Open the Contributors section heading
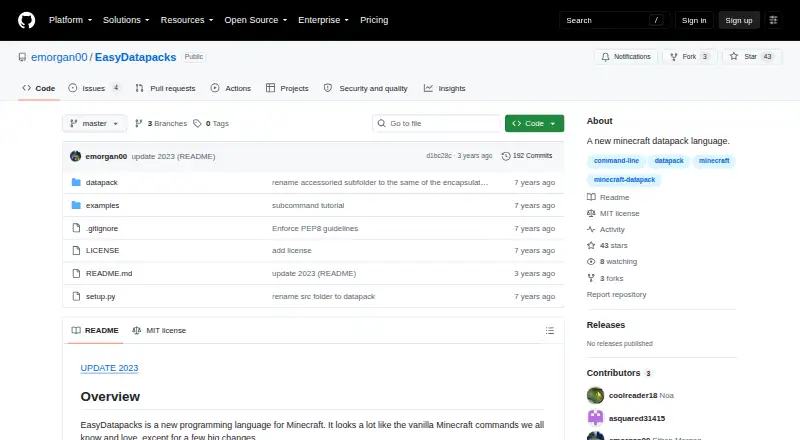The image size is (800, 440). tap(619, 373)
